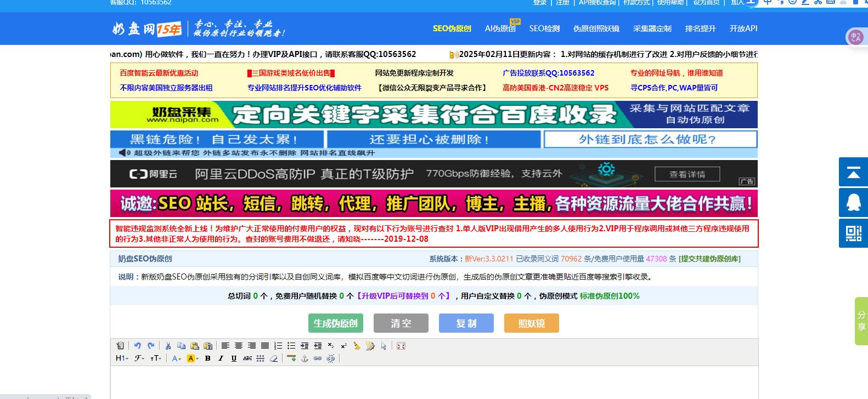Click the cut scissors icon
This screenshot has width=868, height=399.
coord(168,346)
